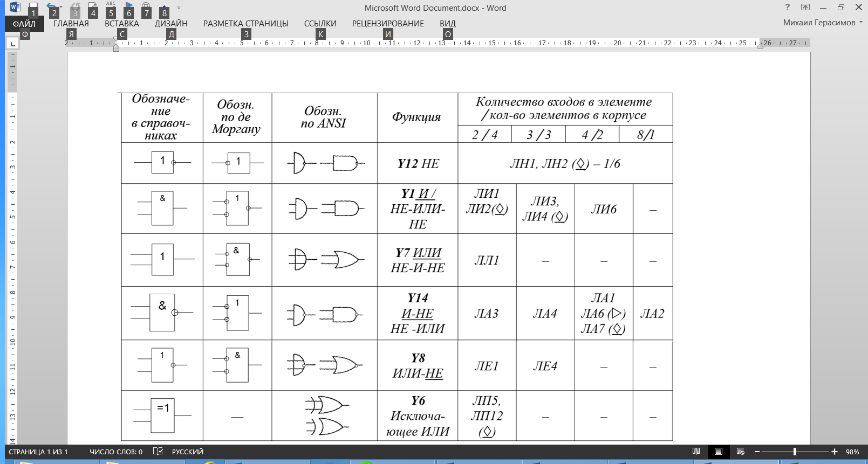The height and width of the screenshot is (464, 868).
Task: Select the '=1' XOR gate drawing
Action: pos(162,415)
